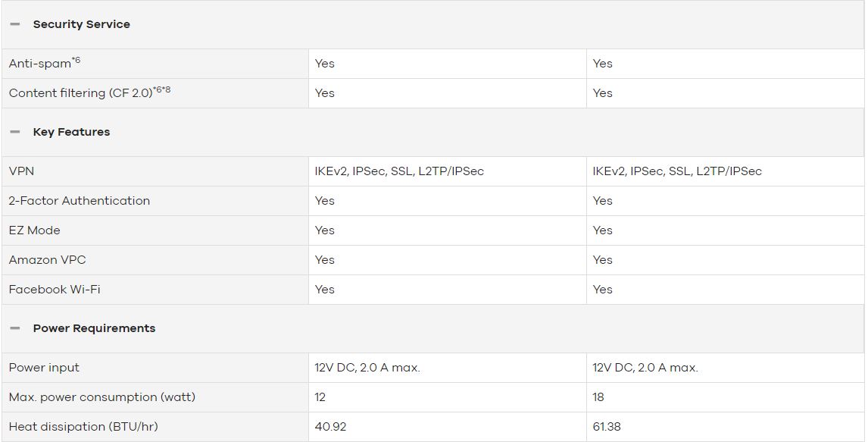Viewport: 868px width, 442px height.
Task: Click first column VPN protocols text
Action: coord(399,171)
